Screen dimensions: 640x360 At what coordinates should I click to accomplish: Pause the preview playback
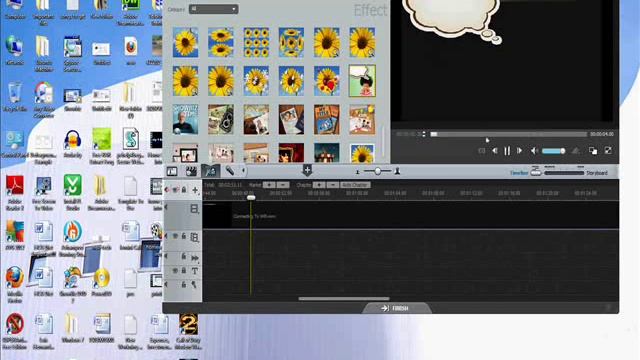507,151
